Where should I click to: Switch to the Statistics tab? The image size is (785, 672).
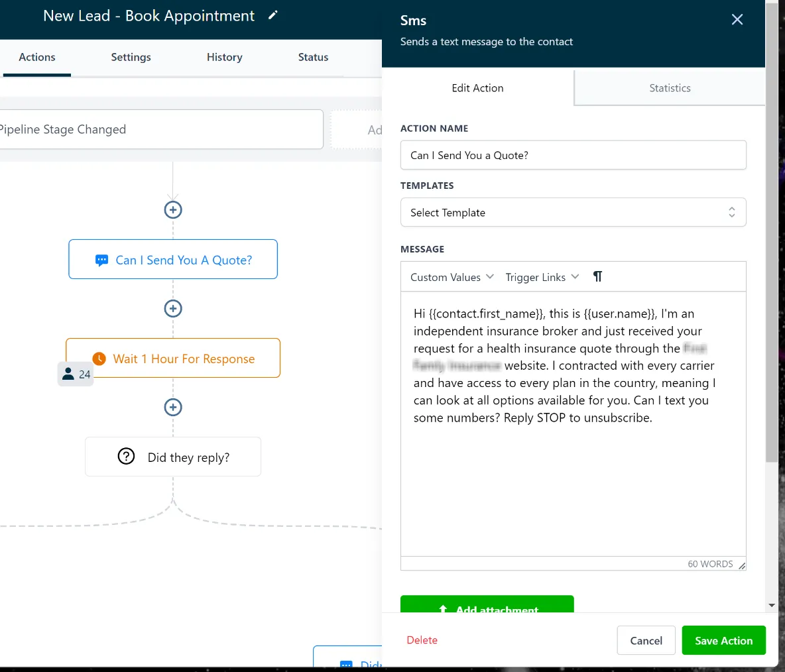(x=670, y=88)
